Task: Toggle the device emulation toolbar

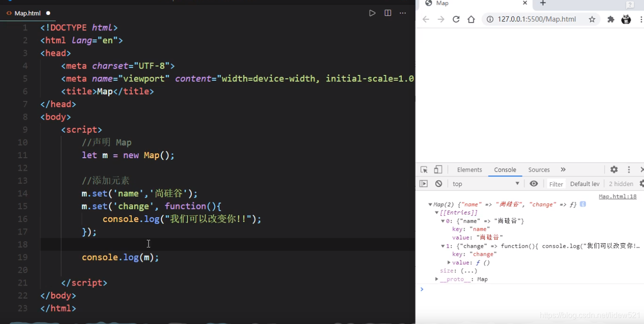Action: click(x=437, y=169)
